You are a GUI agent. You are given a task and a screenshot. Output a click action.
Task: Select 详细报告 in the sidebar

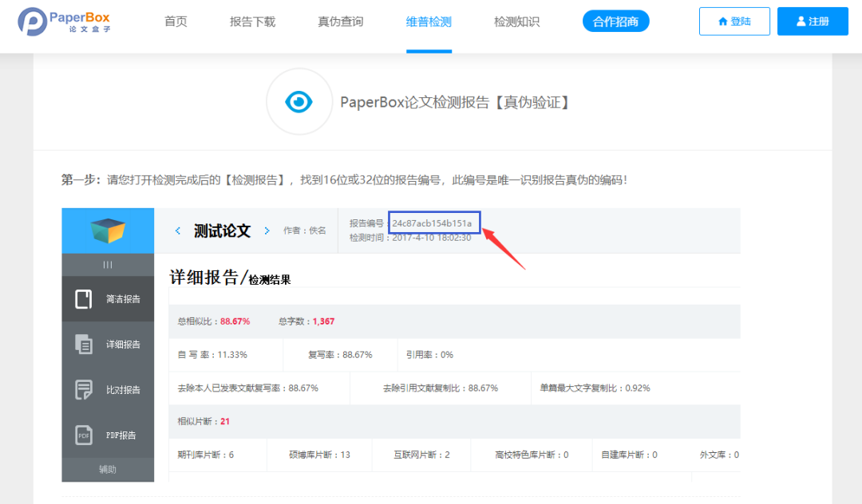108,345
